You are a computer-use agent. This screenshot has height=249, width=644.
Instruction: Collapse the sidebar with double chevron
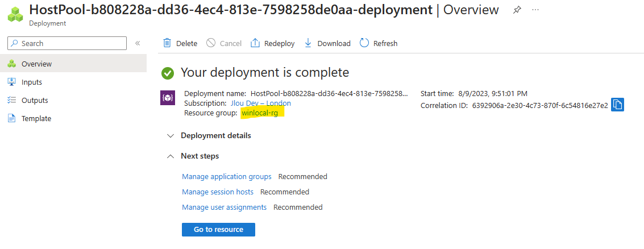[x=138, y=43]
